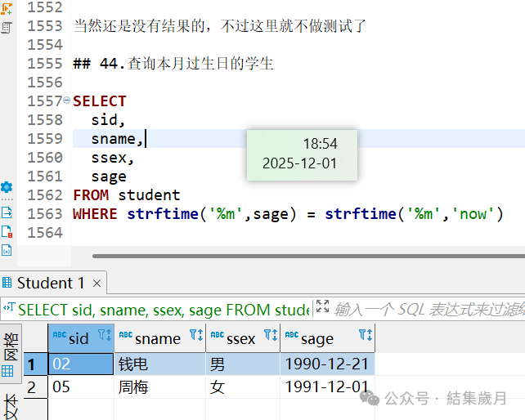Click the sname column header
Screen dimensions: 525x420
(x=160, y=338)
